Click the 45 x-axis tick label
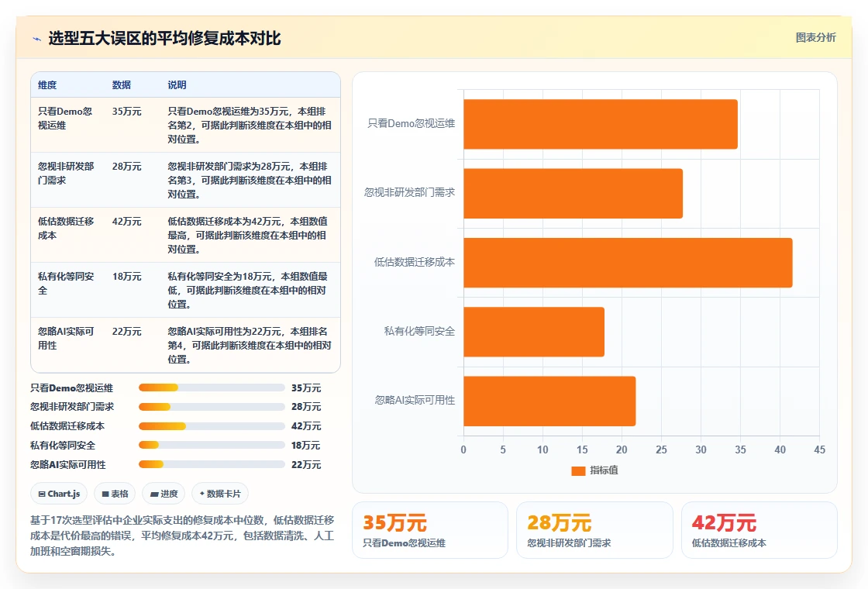Screen dimensions: 868x589 [x=819, y=450]
